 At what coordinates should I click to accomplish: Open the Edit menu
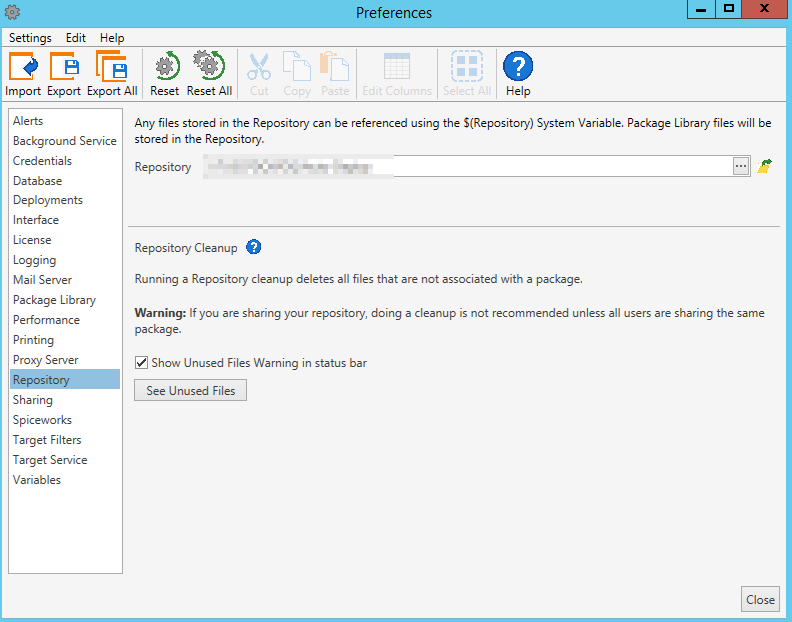[x=76, y=38]
